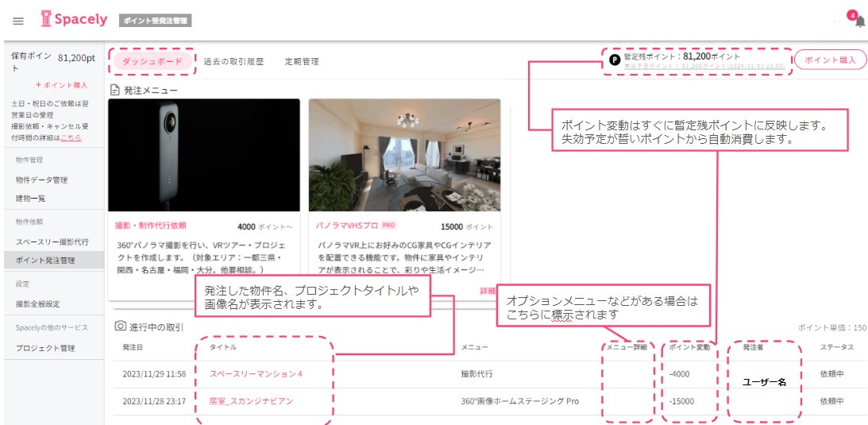Open 建物一覧 in sidebar
The width and height of the screenshot is (868, 425).
click(30, 198)
